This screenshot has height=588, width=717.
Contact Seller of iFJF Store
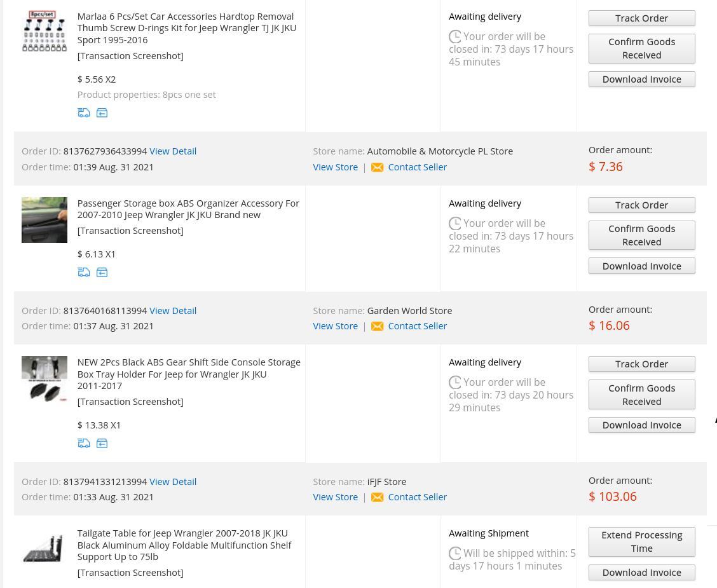[417, 497]
